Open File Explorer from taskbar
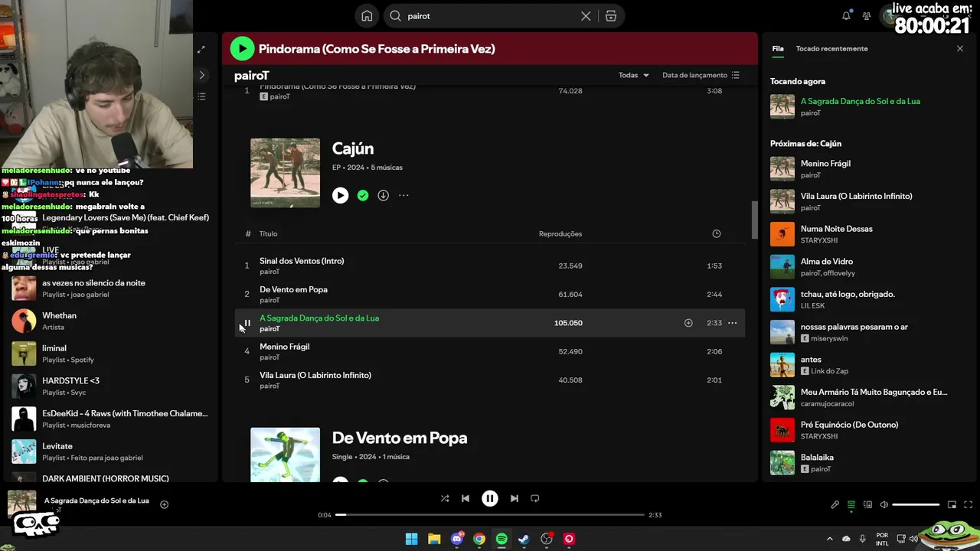This screenshot has height=551, width=980. (434, 539)
